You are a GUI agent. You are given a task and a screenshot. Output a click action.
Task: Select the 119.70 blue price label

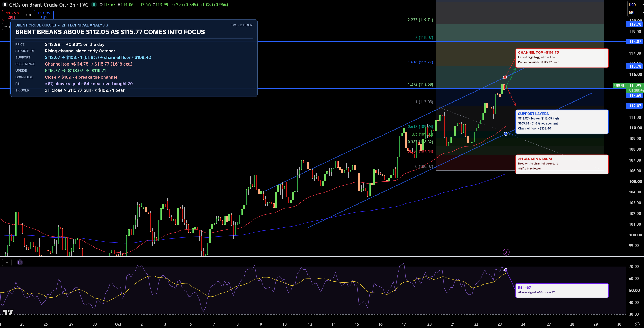point(635,24)
